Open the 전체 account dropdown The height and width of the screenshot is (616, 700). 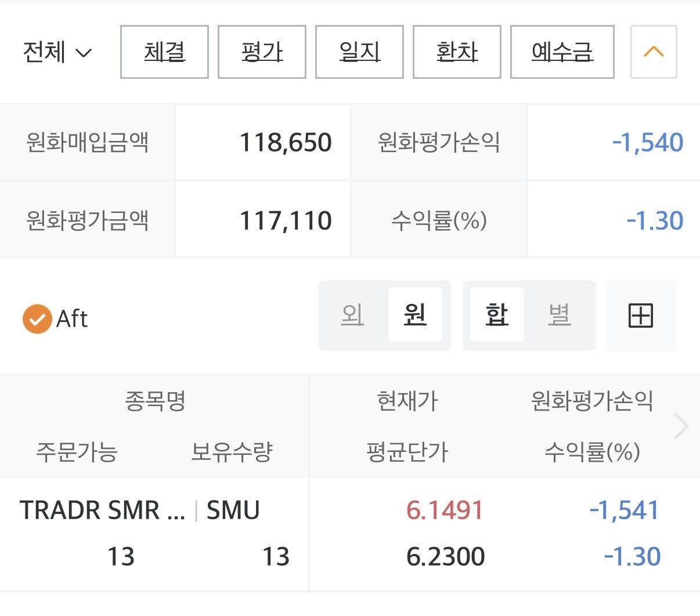57,52
